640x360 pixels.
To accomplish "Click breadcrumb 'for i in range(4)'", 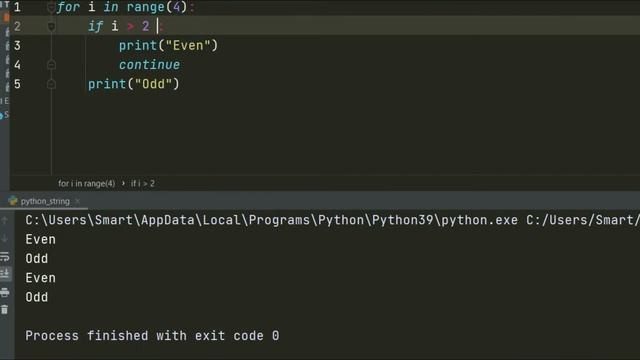I will tap(86, 184).
